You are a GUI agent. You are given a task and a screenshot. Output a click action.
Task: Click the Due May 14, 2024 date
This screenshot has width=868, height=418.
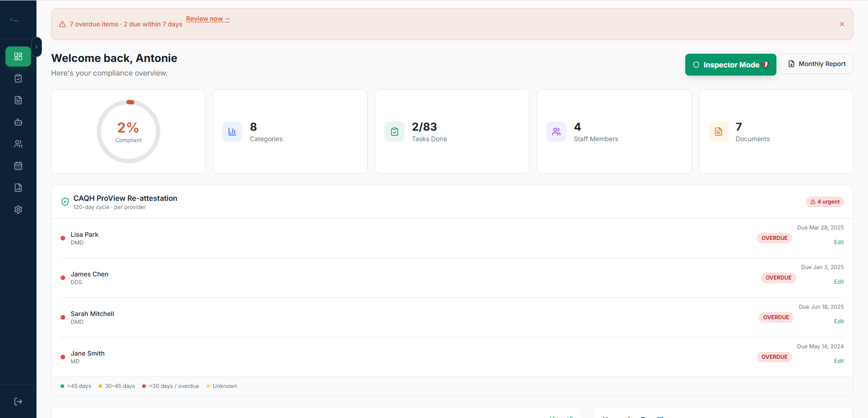820,347
